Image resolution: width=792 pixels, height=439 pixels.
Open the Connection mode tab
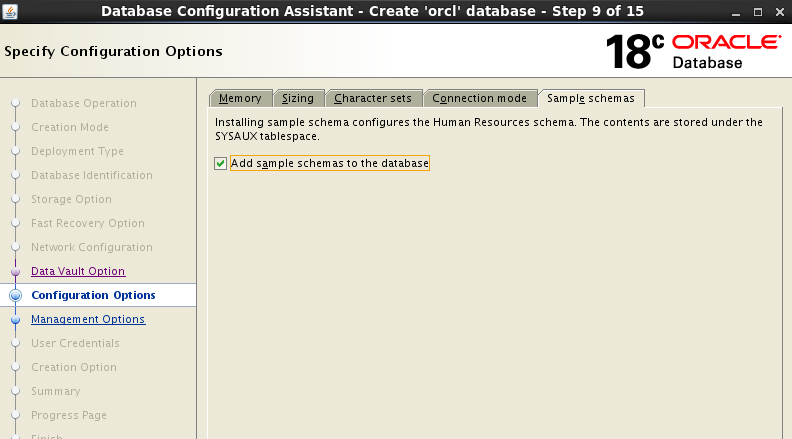click(480, 98)
